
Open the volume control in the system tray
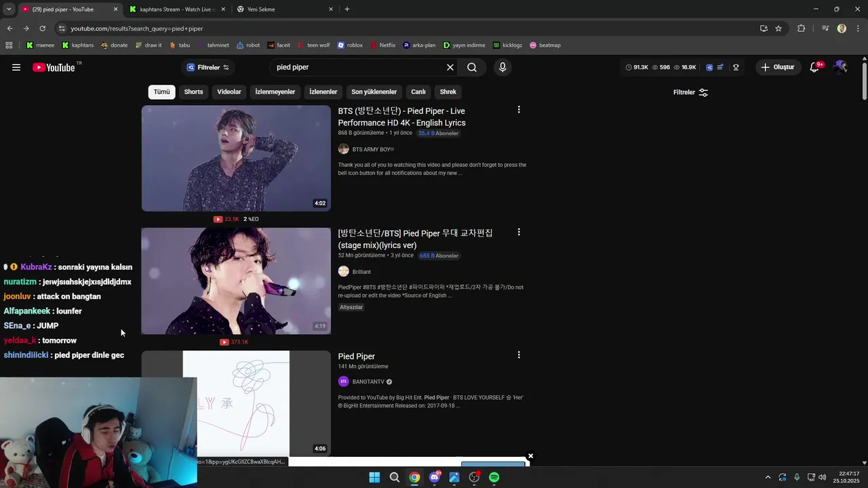click(823, 477)
